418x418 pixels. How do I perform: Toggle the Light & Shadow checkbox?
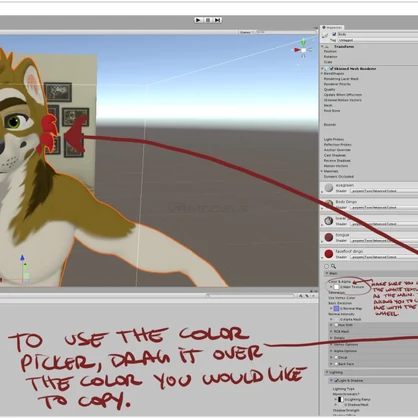coord(336,380)
